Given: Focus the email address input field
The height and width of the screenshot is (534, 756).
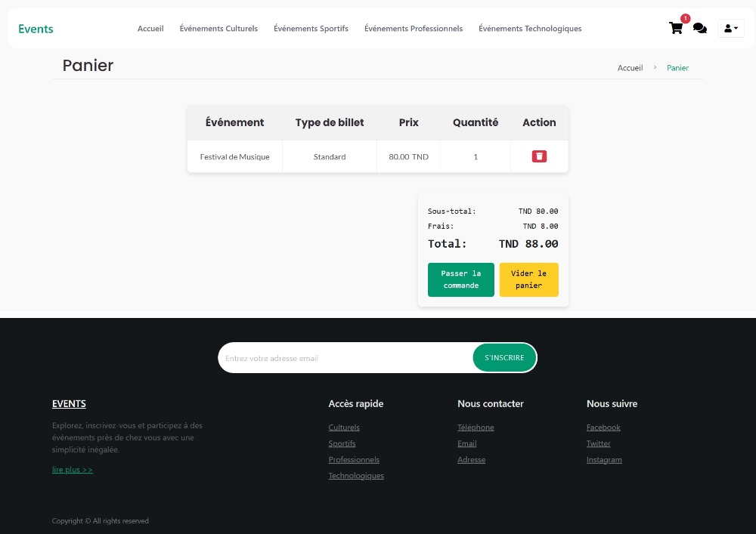Looking at the screenshot, I should click(345, 358).
